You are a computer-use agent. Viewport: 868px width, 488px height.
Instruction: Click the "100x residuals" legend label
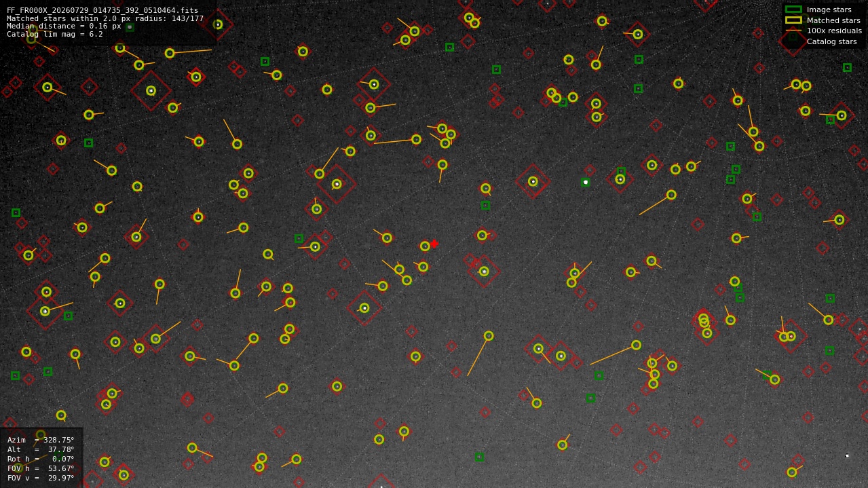coord(834,31)
